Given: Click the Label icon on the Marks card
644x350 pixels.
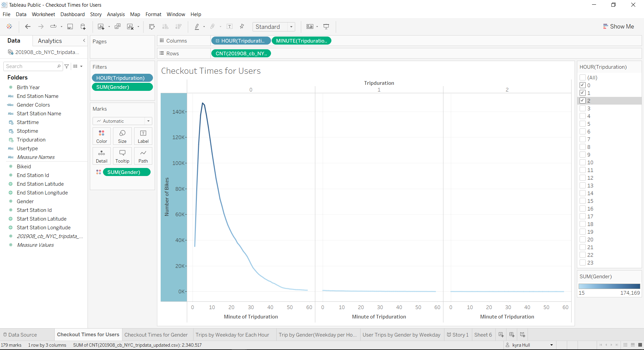Looking at the screenshot, I should tap(143, 136).
